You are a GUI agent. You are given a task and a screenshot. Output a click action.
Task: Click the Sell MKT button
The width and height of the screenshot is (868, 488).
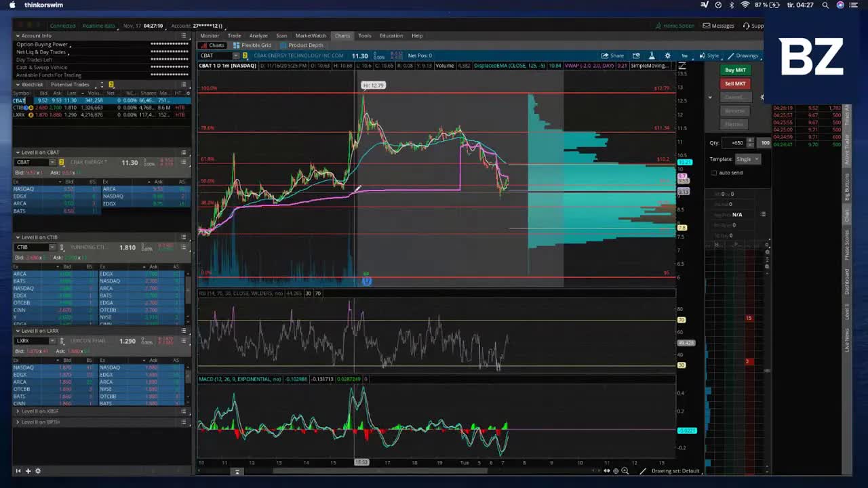[735, 83]
